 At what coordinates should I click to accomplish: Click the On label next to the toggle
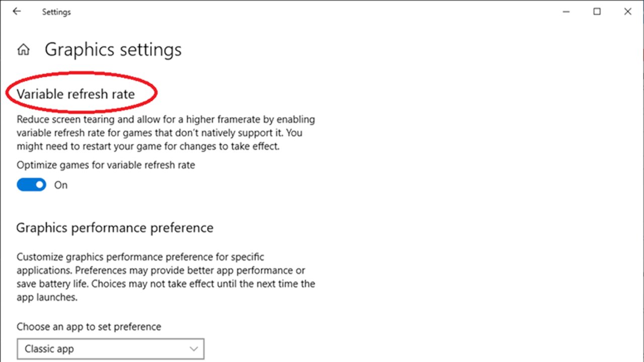60,185
